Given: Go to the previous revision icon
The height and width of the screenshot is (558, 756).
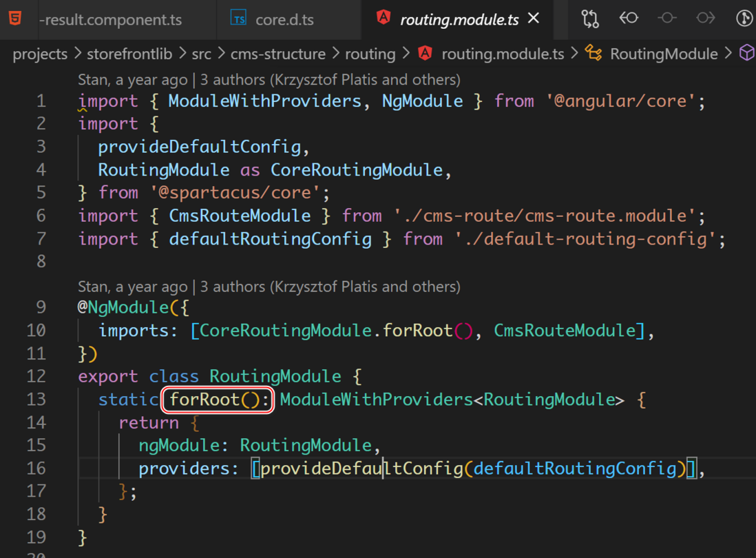Looking at the screenshot, I should click(x=628, y=19).
